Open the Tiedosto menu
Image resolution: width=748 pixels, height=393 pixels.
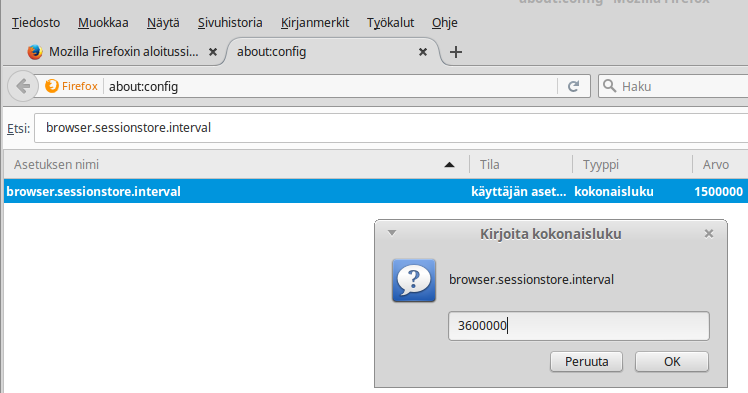36,22
